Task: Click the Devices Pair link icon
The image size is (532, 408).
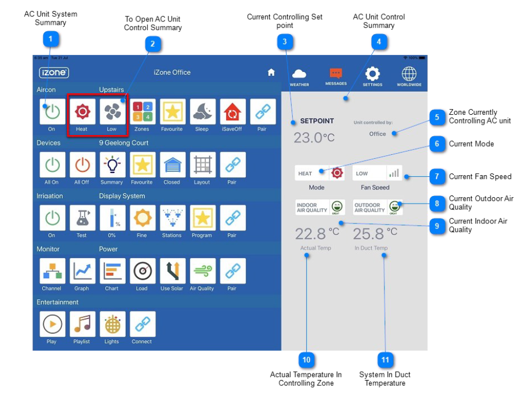Action: (x=232, y=165)
